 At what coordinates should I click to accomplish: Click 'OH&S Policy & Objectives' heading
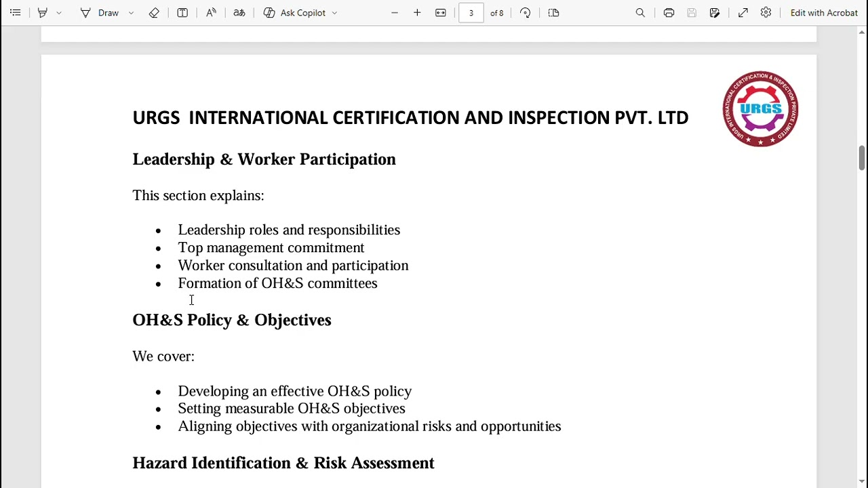click(x=232, y=320)
